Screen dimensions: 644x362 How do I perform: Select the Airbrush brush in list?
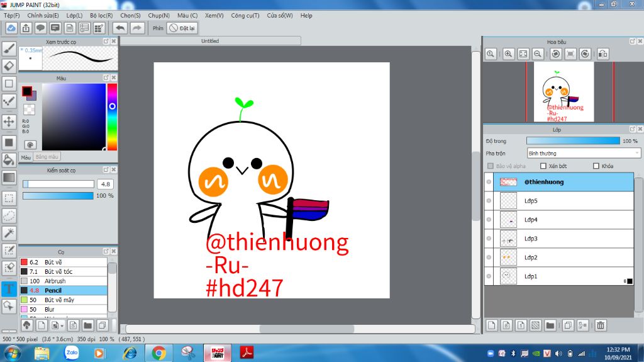click(x=64, y=281)
